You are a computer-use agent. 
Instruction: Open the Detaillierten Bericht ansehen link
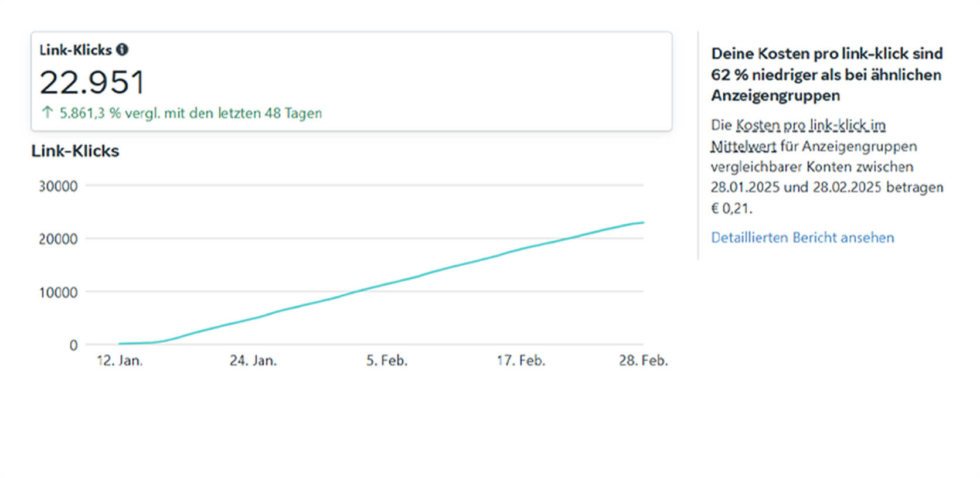(x=802, y=237)
